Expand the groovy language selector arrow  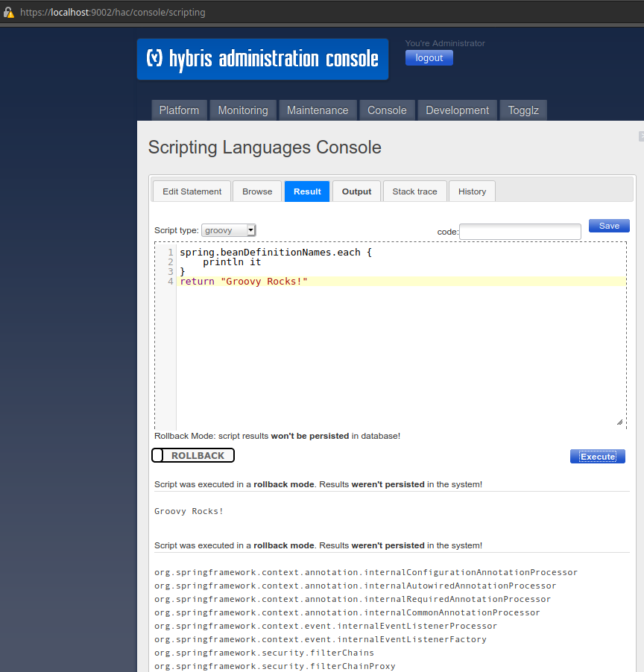point(249,229)
